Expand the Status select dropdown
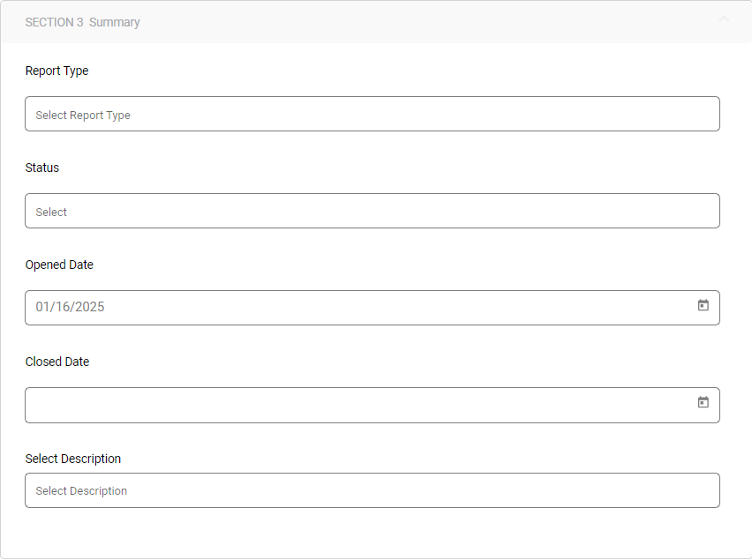Screen dimensions: 752x560 (372, 211)
